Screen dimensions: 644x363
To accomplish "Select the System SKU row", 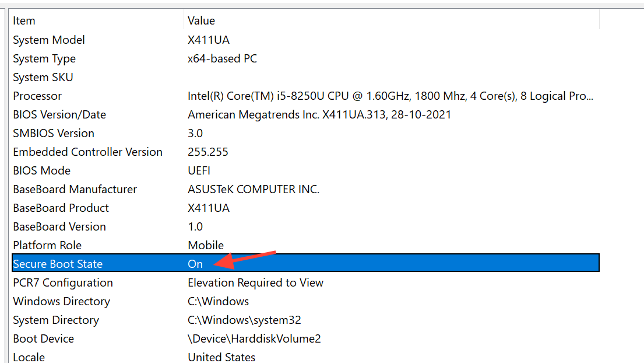I will 43,77.
